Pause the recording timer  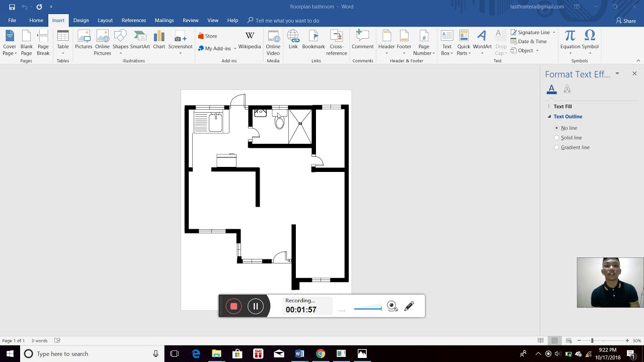click(x=256, y=306)
